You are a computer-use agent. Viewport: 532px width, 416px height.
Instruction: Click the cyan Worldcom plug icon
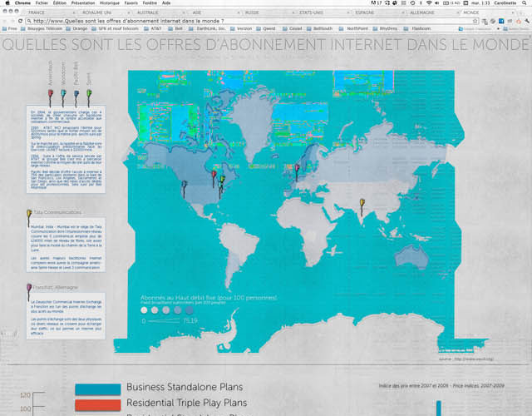pos(63,93)
